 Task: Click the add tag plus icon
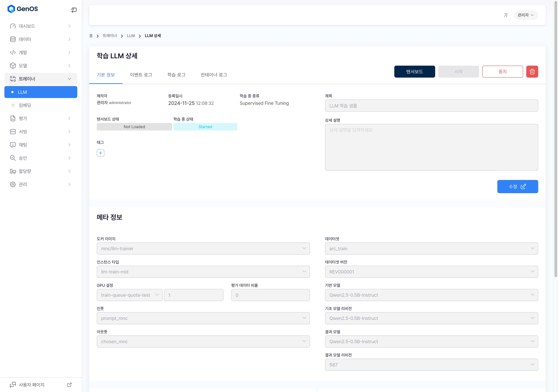click(100, 153)
